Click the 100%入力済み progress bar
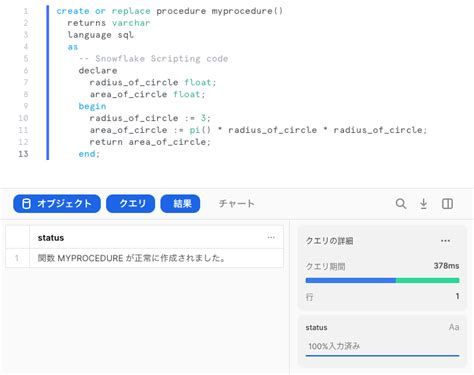Viewport: 474px width, 375px height. coord(382,356)
